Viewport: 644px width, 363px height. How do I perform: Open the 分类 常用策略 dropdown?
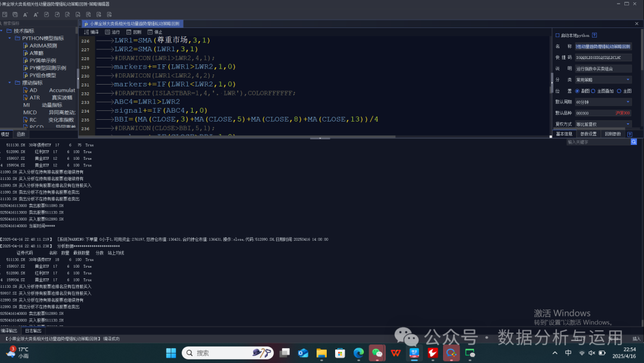pos(603,80)
